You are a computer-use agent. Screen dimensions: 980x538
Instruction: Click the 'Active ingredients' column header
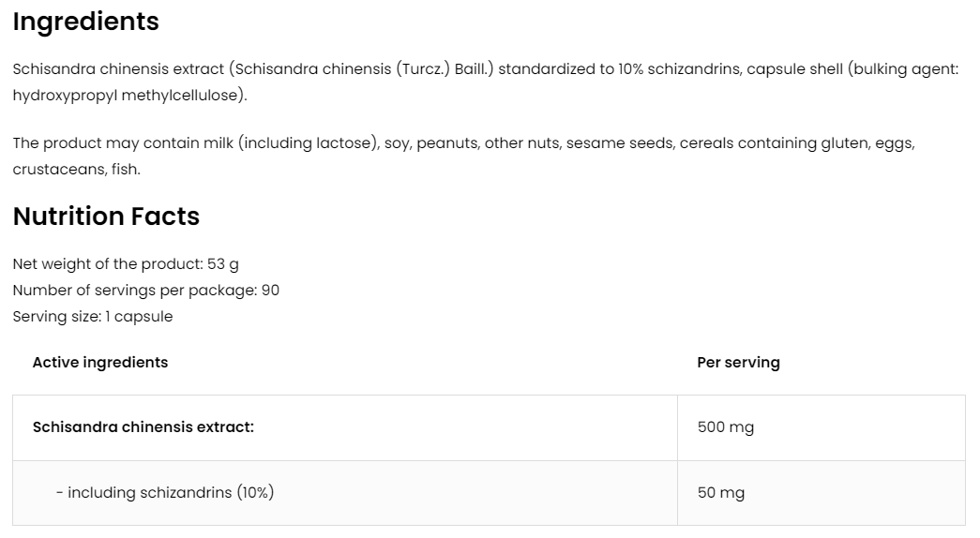click(x=100, y=363)
